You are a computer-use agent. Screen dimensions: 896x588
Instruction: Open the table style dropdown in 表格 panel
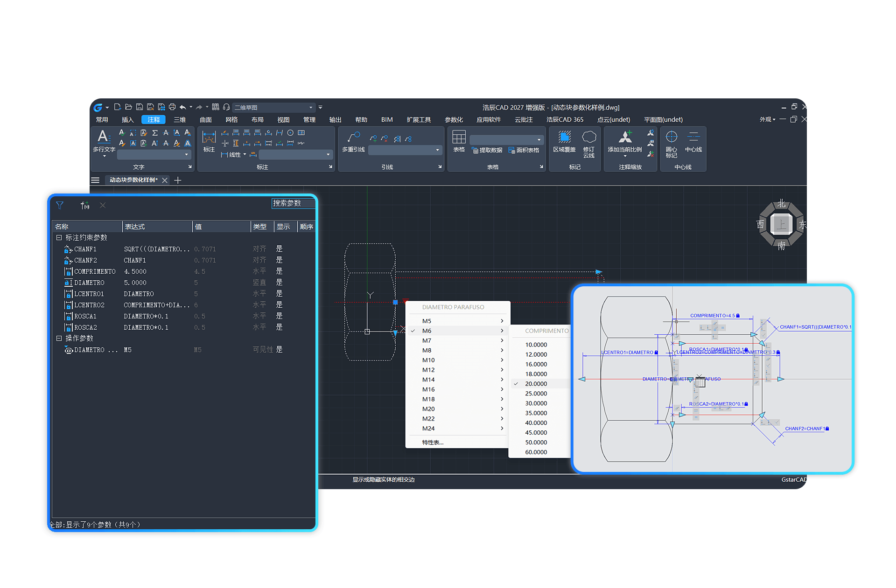click(506, 139)
